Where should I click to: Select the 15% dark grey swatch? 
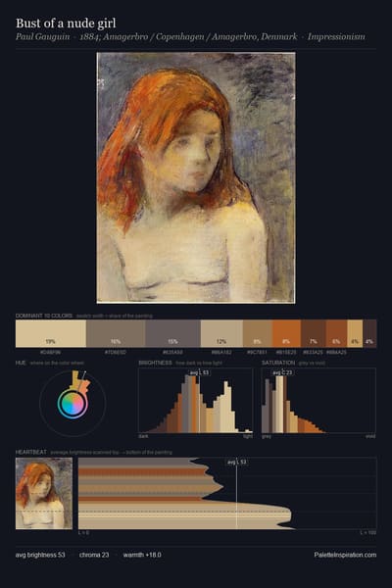172,333
